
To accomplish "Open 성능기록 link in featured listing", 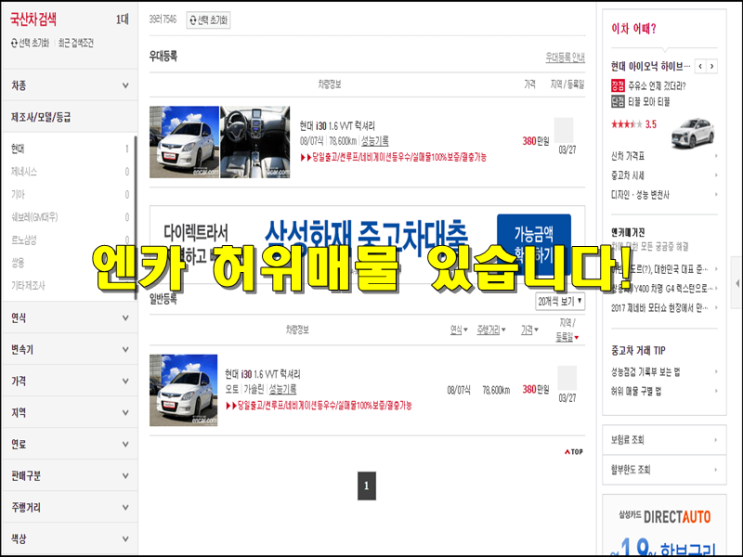I will point(375,141).
